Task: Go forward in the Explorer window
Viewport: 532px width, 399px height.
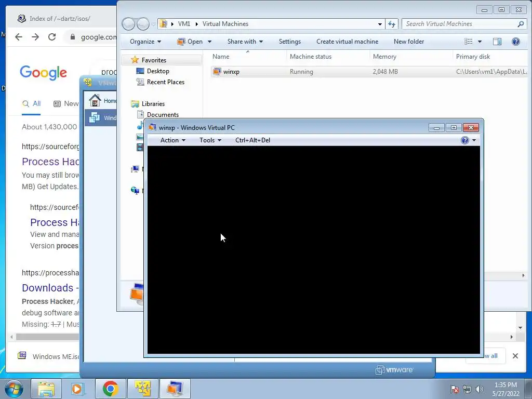Action: [143, 24]
